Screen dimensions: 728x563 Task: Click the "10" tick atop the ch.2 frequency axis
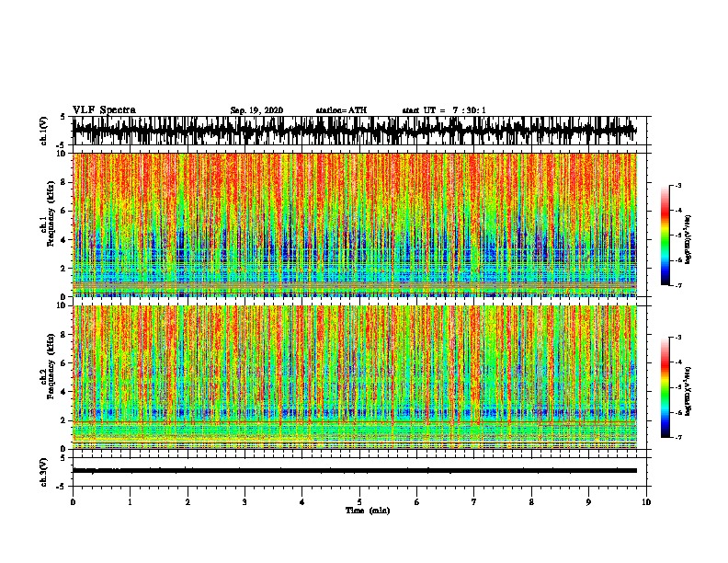pos(63,305)
